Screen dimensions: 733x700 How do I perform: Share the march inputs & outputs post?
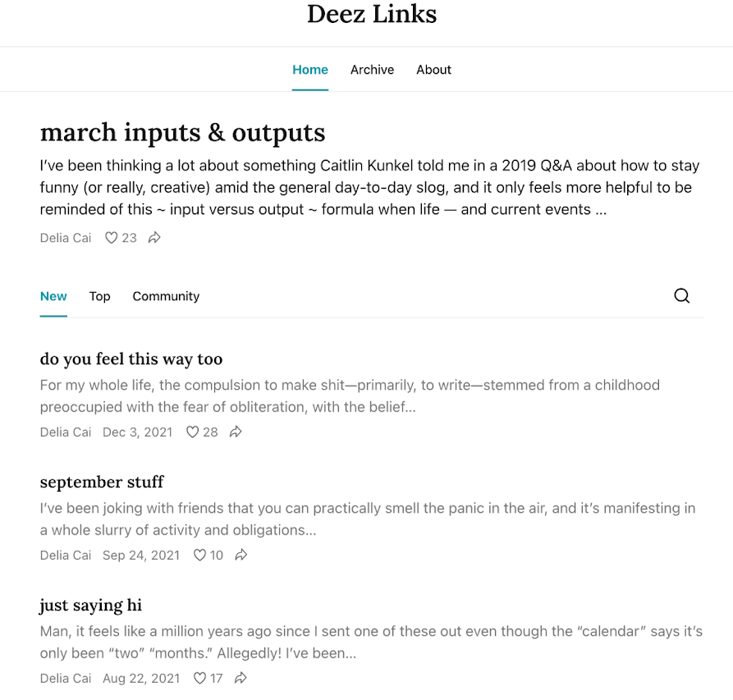click(x=154, y=238)
